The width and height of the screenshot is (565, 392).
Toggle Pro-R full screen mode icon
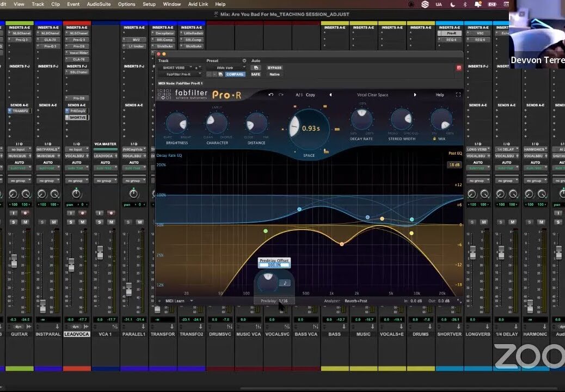(x=458, y=95)
